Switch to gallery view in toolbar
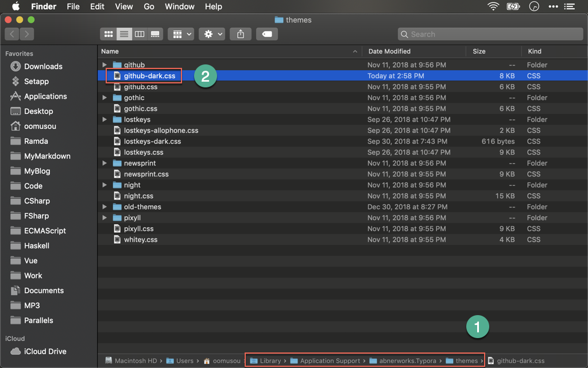This screenshot has width=588, height=368. pyautogui.click(x=155, y=34)
